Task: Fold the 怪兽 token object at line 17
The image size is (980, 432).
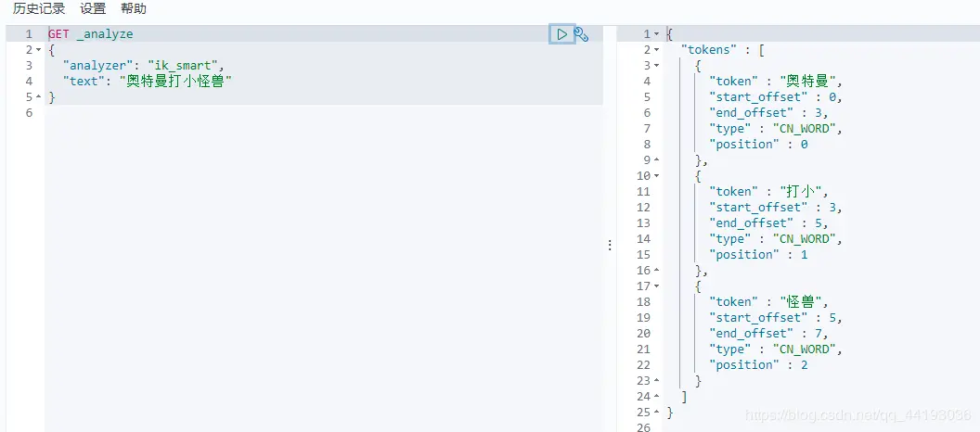Action: click(656, 286)
